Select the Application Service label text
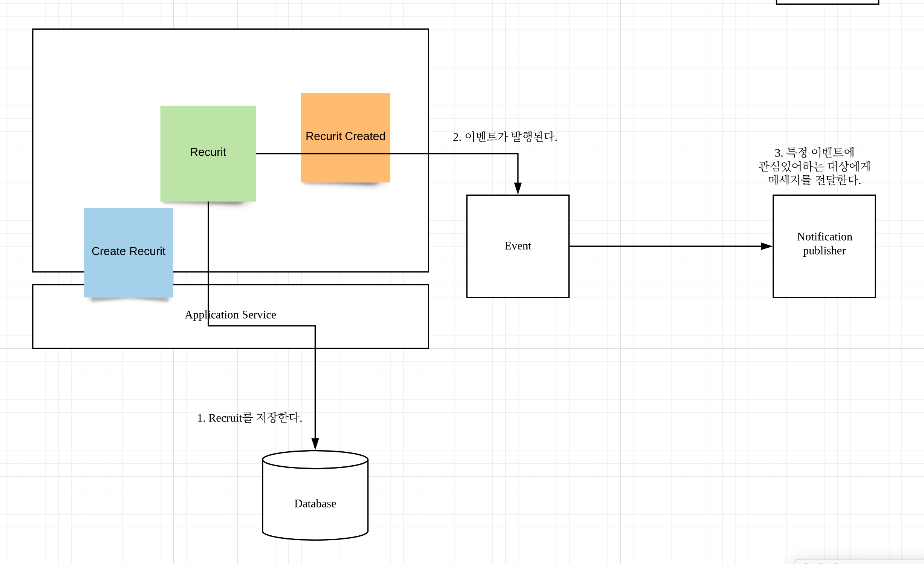Image resolution: width=924 pixels, height=564 pixels. tap(241, 315)
